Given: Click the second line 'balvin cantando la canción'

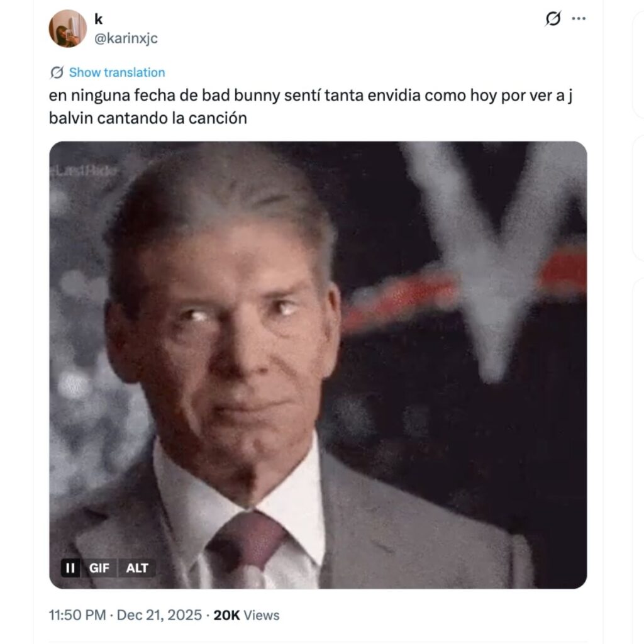Looking at the screenshot, I should (148, 118).
